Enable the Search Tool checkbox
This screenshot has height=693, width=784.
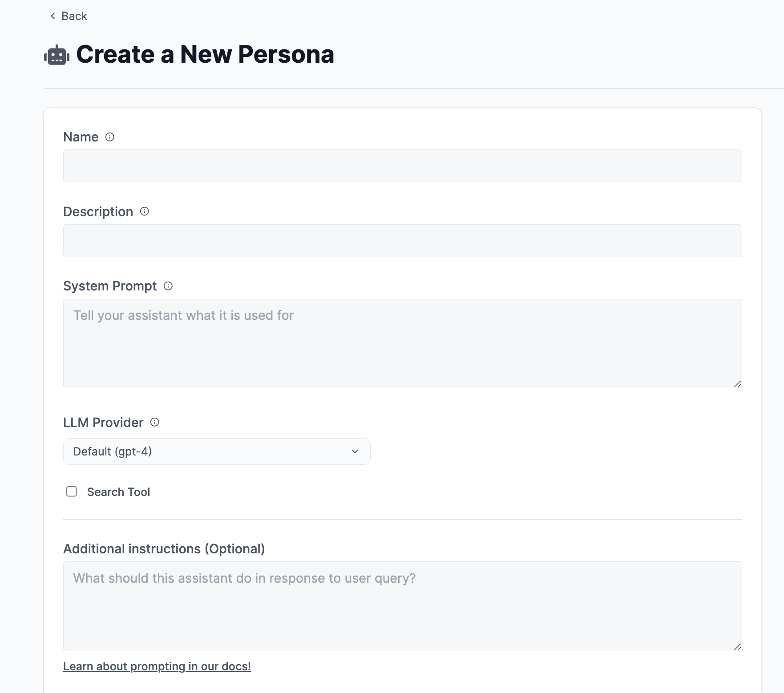coord(72,492)
